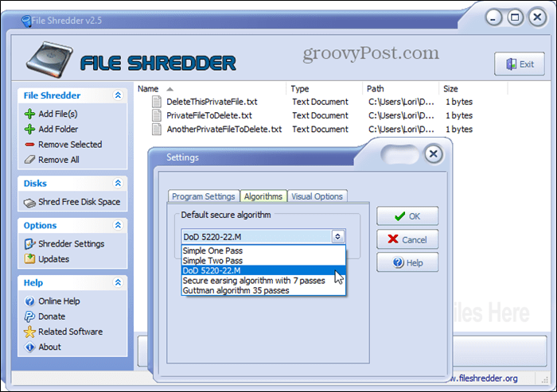Click the file icon of AnotherPrivateFileToDelete.txt
Screen dimensions: 557x392
pos(157,130)
